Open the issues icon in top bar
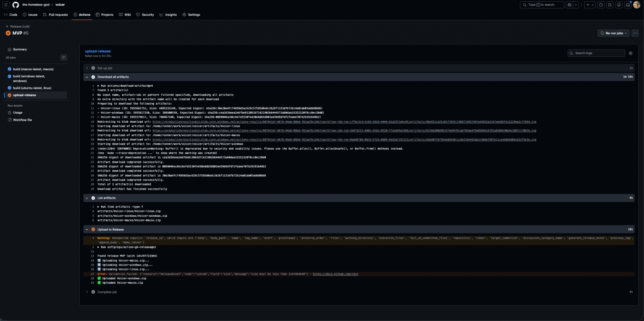Viewport: 644px width, 321px height. pos(601,5)
